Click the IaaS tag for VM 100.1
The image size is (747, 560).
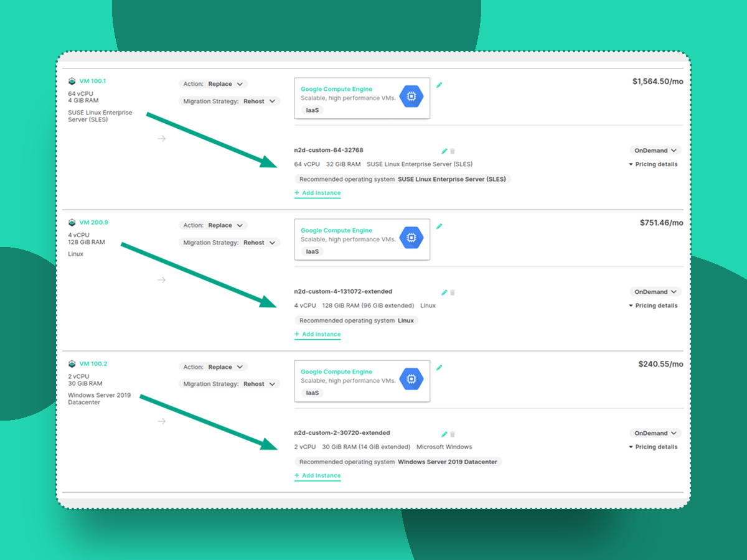pyautogui.click(x=312, y=110)
